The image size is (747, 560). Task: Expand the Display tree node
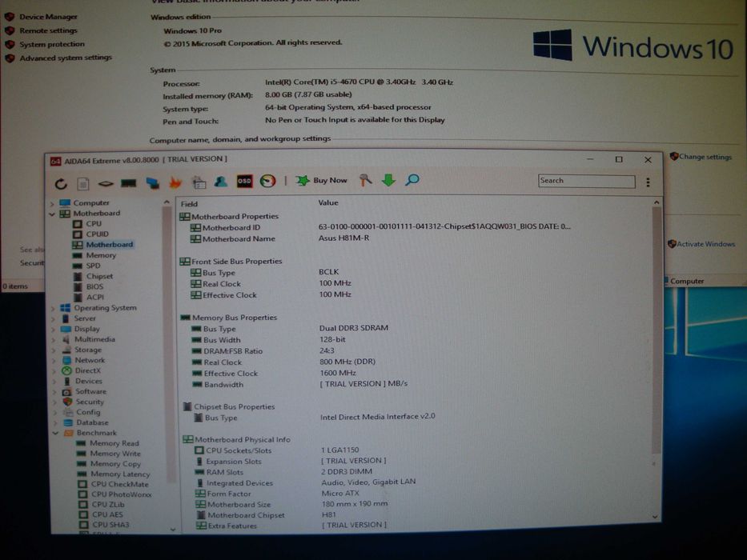tap(54, 330)
